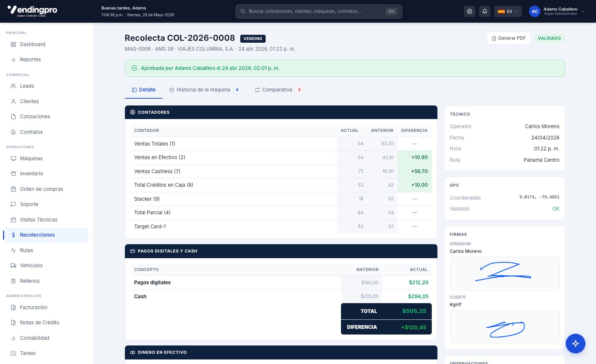Click the Comparativa tab count badge 3
596x364 pixels.
[299, 90]
